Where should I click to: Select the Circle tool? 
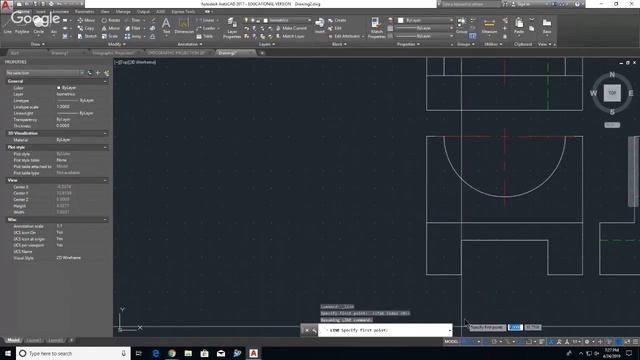38,26
